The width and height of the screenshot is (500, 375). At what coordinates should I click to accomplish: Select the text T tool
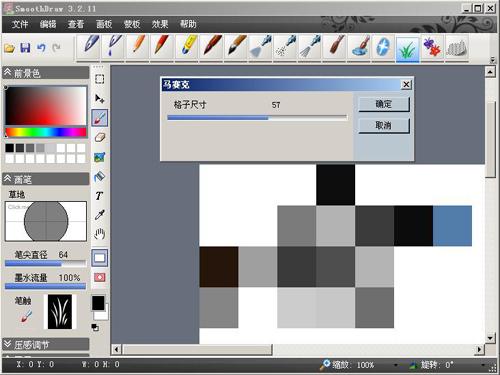point(100,195)
